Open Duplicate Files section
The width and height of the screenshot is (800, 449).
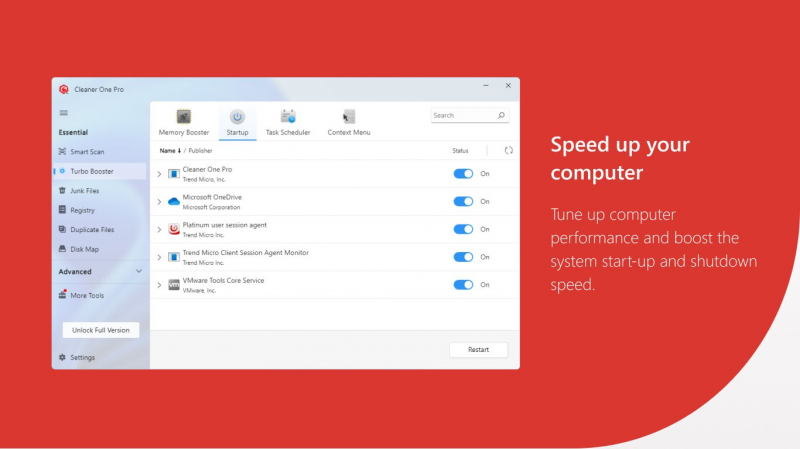[x=99, y=230]
